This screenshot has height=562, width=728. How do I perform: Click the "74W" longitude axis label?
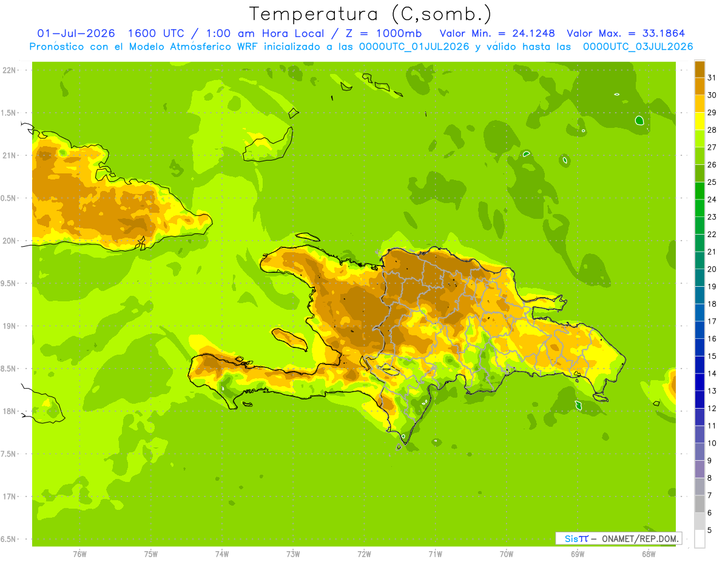tap(222, 554)
